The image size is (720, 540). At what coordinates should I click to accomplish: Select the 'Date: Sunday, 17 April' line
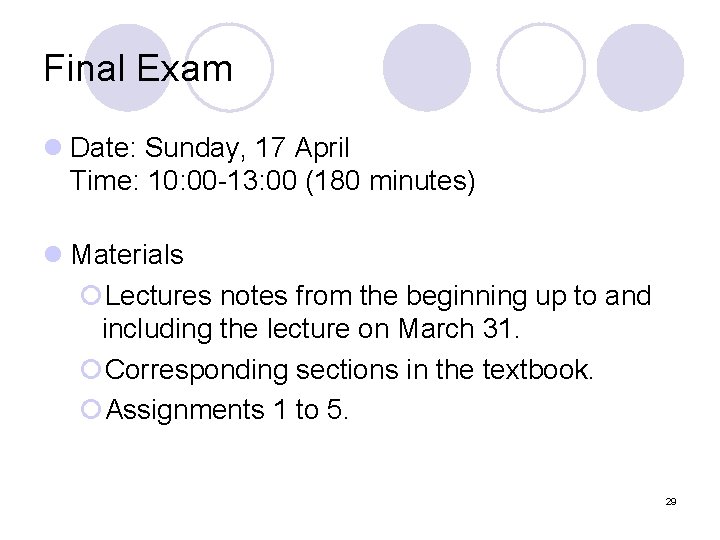coord(210,149)
